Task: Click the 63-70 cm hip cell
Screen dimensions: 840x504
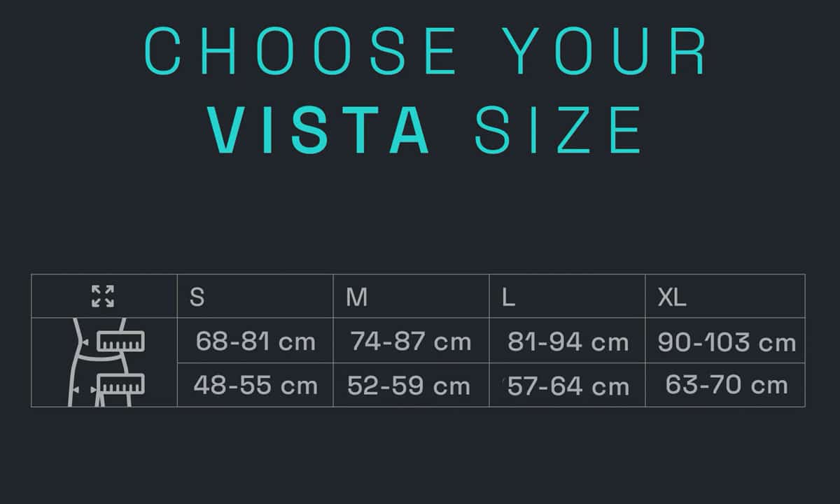Action: tap(727, 384)
